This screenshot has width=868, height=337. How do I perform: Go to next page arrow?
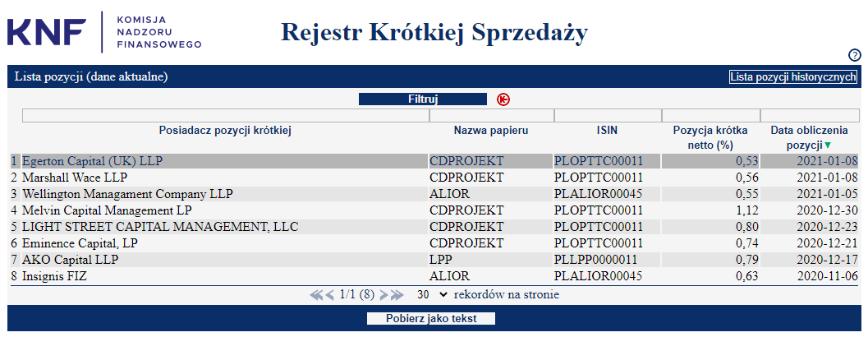pyautogui.click(x=383, y=295)
